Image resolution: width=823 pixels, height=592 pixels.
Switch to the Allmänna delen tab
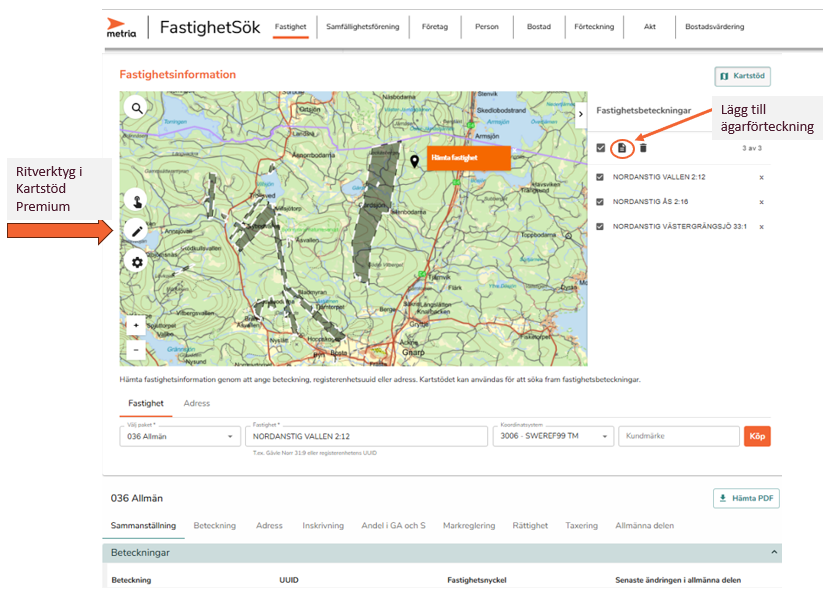coord(645,525)
